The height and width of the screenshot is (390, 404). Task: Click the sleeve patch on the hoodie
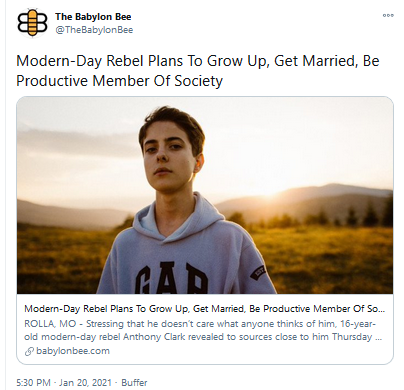click(x=259, y=273)
